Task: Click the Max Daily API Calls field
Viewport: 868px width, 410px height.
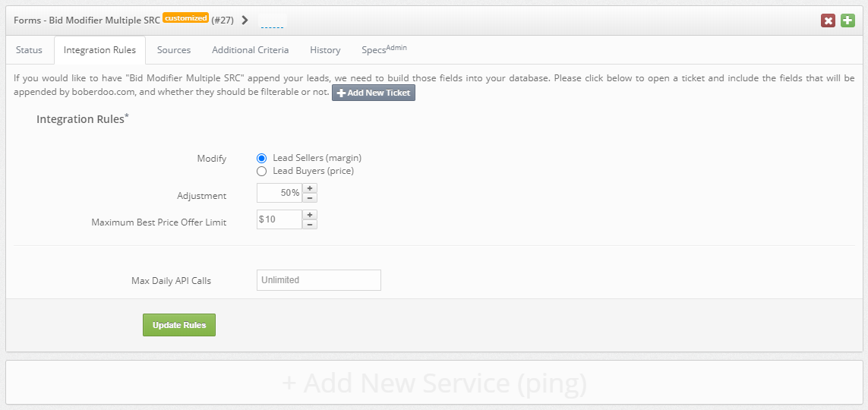Action: coord(319,280)
